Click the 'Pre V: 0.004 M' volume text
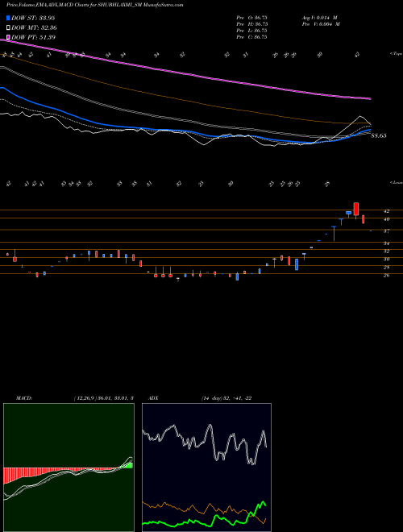403x532 pixels. pos(322,24)
